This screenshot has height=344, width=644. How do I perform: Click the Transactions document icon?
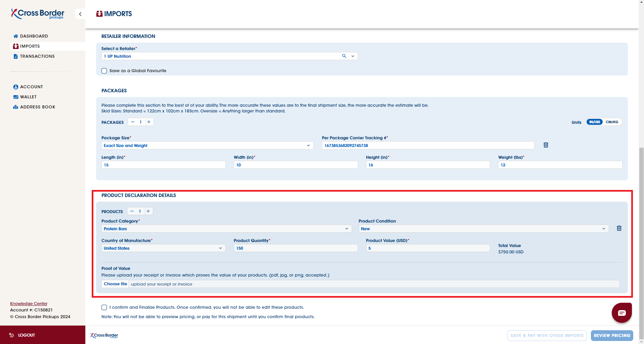point(15,56)
